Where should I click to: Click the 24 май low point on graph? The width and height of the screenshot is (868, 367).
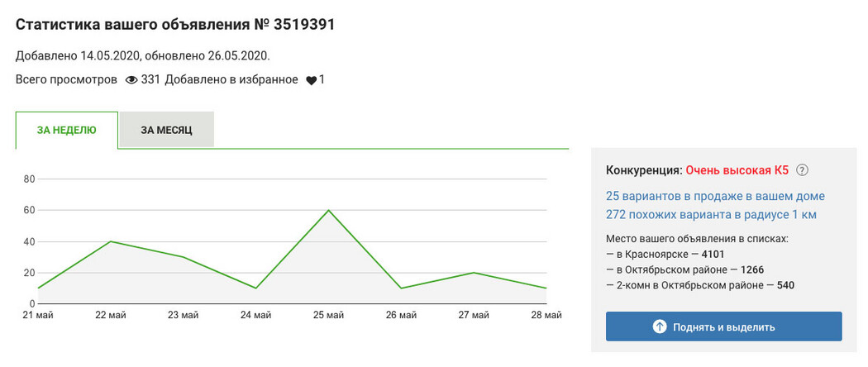click(255, 288)
